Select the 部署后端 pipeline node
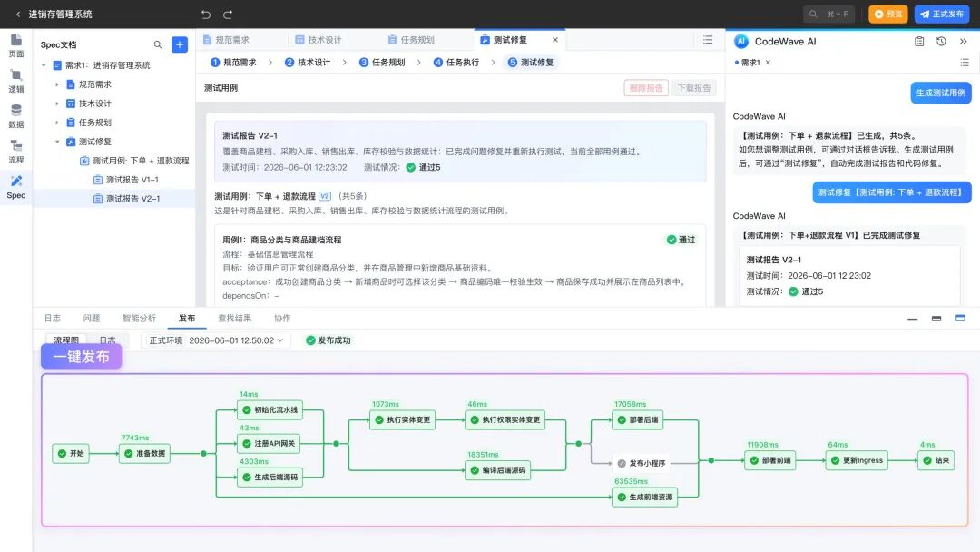The image size is (980, 552). click(x=638, y=420)
